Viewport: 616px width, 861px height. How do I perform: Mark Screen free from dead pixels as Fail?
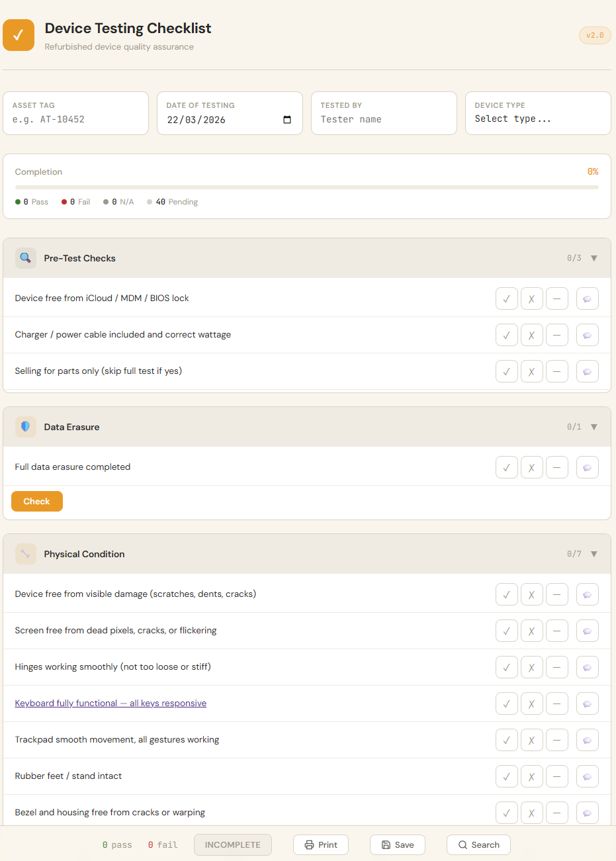tap(531, 631)
